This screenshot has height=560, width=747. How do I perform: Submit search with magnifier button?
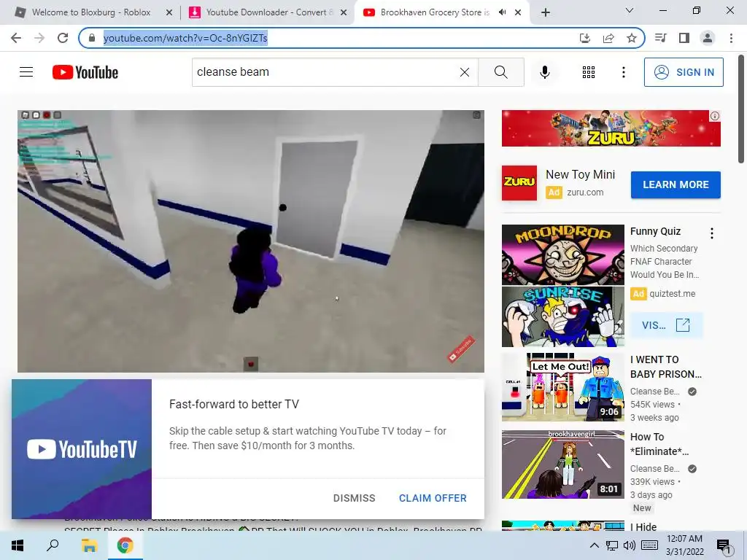[500, 72]
